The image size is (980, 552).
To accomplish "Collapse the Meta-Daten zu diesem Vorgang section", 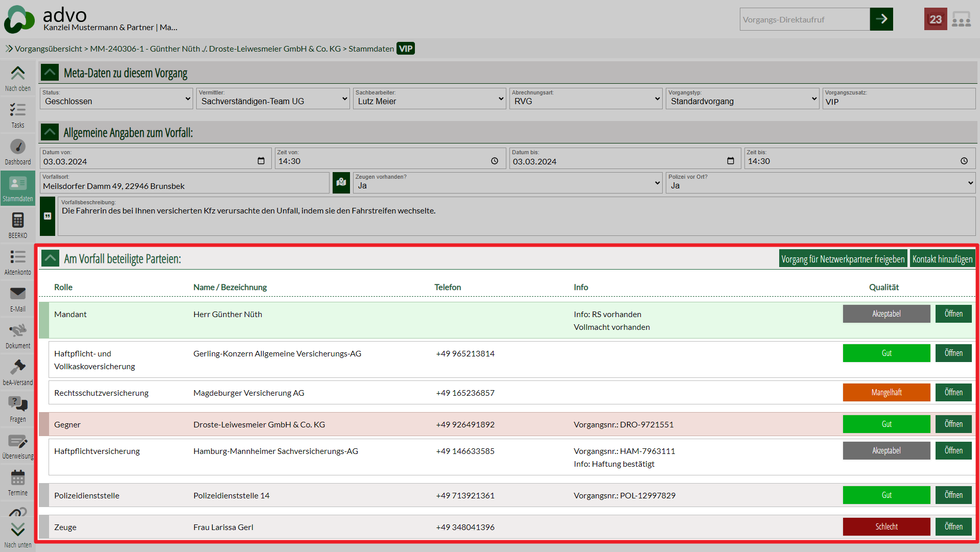I will [50, 73].
